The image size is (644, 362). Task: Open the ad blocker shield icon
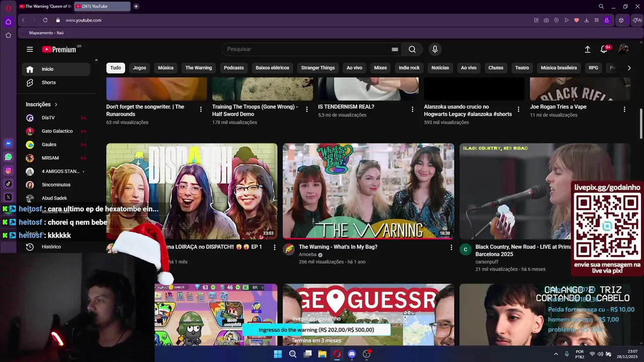pyautogui.click(x=556, y=20)
